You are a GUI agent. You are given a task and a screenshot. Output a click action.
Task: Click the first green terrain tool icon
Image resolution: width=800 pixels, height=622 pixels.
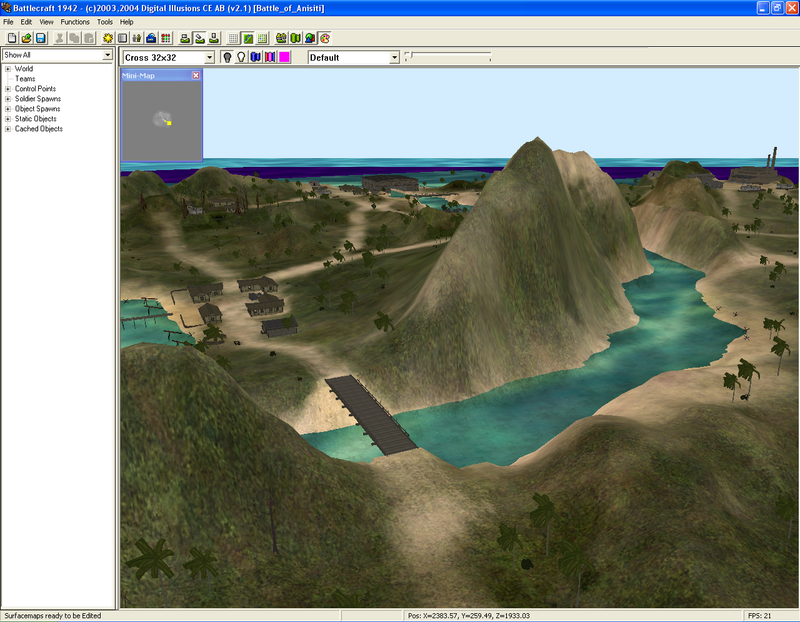tap(185, 38)
